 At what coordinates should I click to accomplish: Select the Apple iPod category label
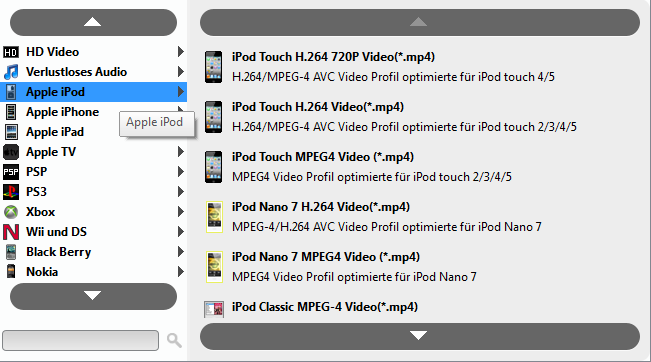[x=55, y=92]
